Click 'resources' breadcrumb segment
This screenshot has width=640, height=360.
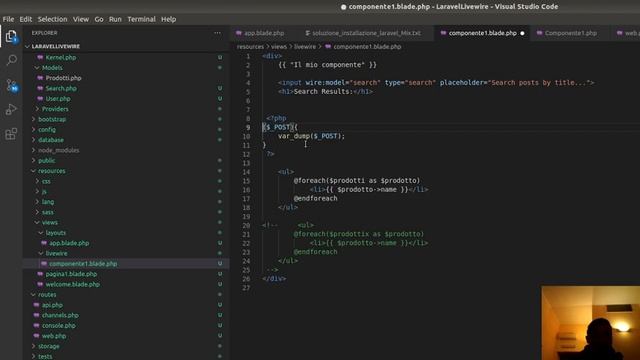click(x=250, y=47)
